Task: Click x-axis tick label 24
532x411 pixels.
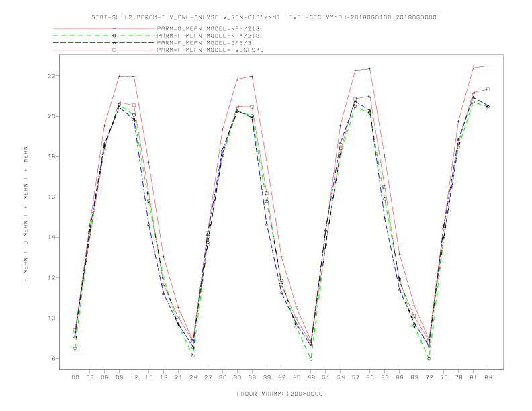Action: point(193,377)
